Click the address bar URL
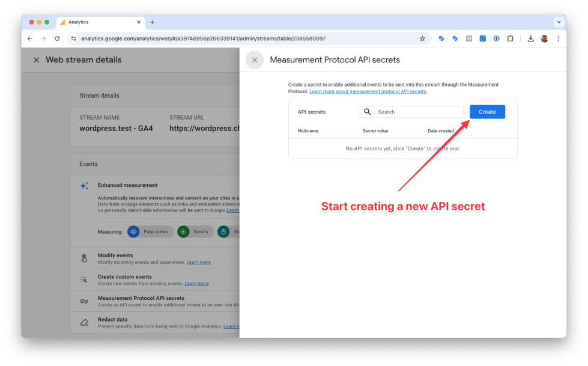The image size is (588, 366). (x=203, y=38)
